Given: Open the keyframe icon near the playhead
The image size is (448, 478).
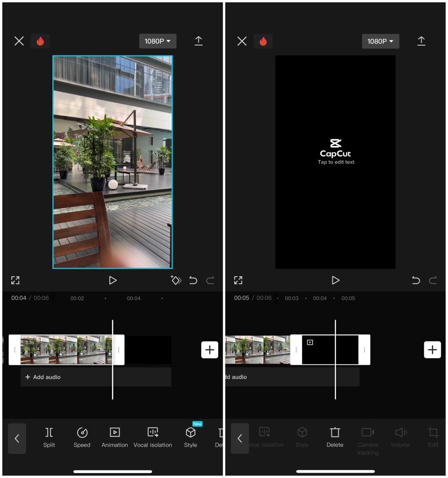Looking at the screenshot, I should click(176, 280).
